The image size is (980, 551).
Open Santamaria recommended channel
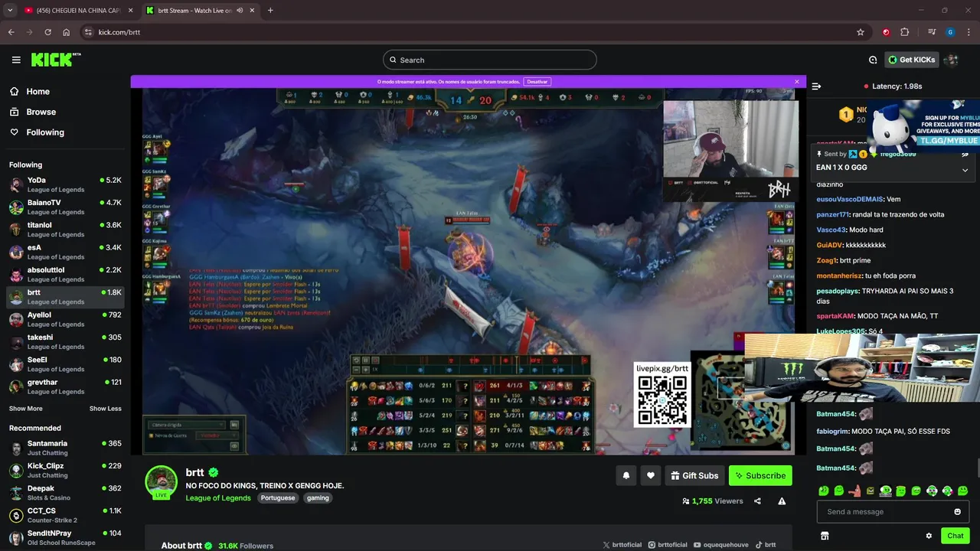click(65, 448)
